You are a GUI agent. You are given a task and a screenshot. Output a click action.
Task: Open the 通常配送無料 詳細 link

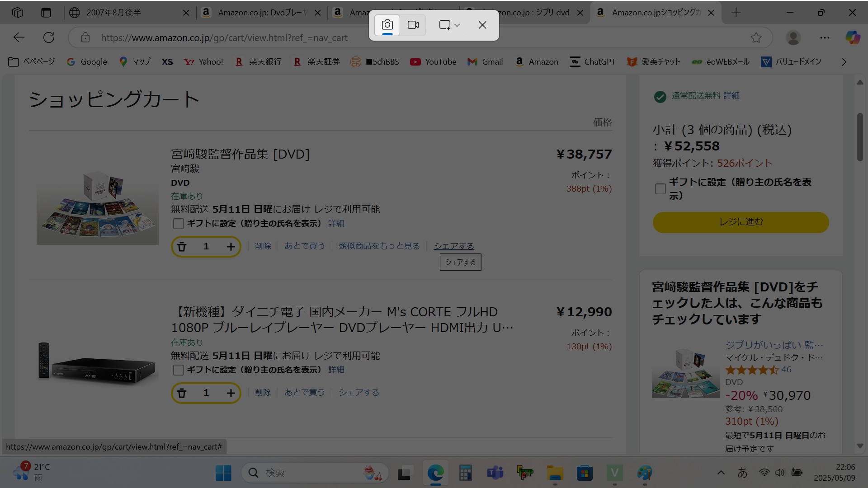pyautogui.click(x=731, y=95)
